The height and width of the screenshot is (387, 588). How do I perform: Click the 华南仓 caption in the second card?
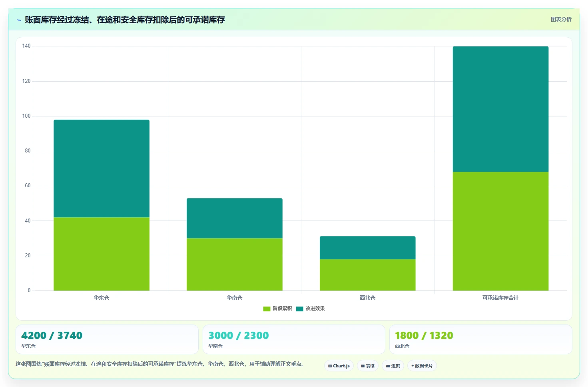coord(215,346)
